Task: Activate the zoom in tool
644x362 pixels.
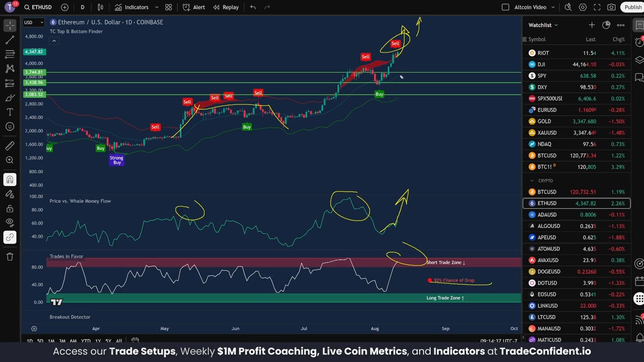Action: 10,160
